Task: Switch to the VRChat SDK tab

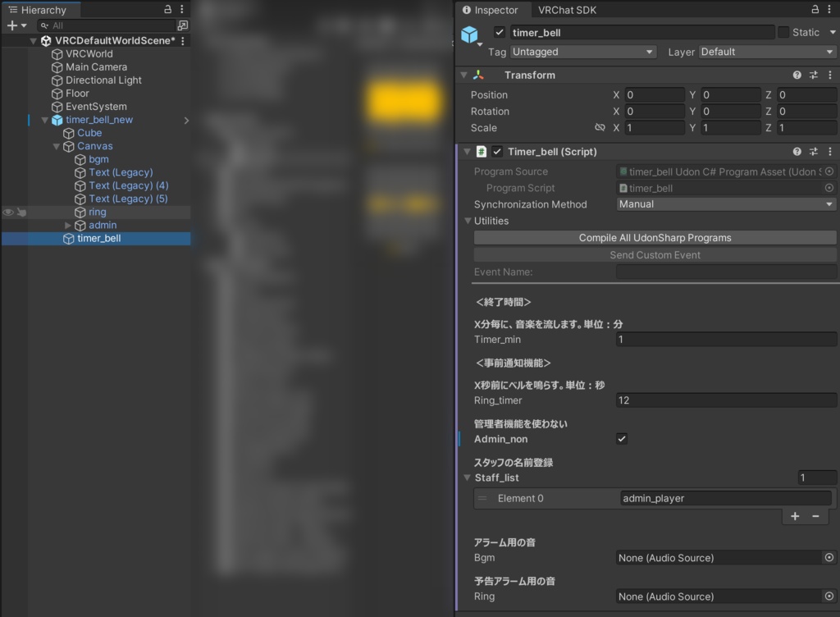Action: (x=567, y=10)
